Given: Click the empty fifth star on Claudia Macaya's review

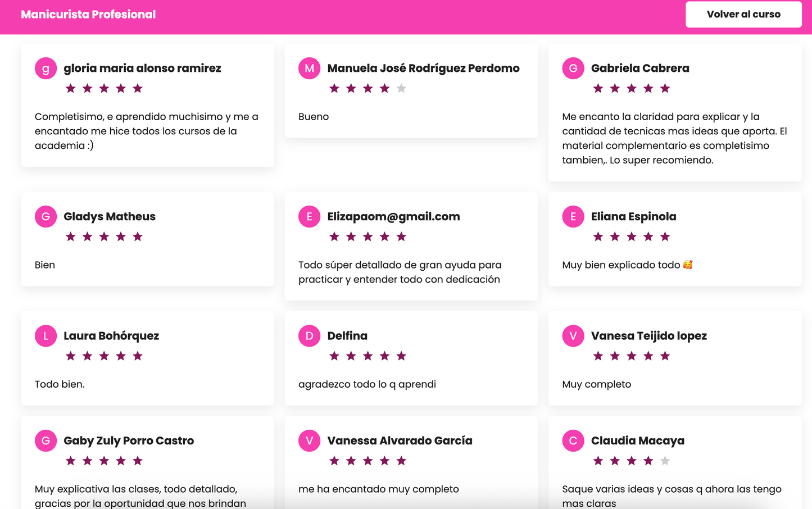Looking at the screenshot, I should point(665,461).
